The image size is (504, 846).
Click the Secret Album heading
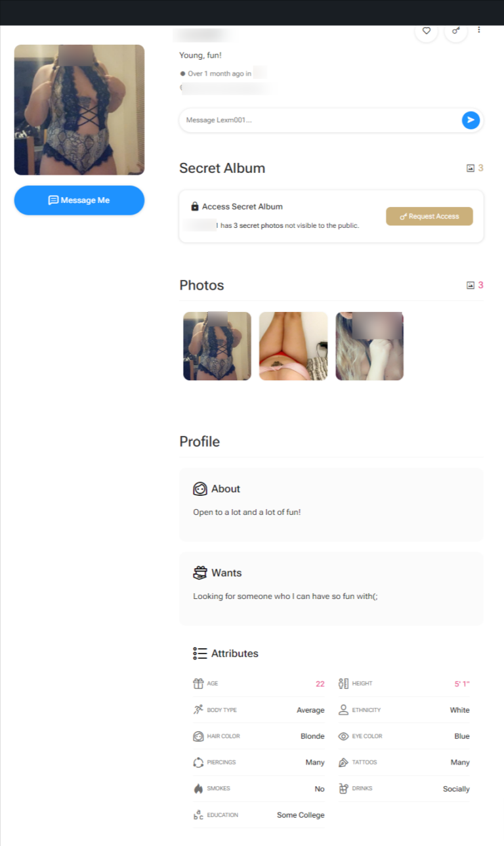point(222,168)
